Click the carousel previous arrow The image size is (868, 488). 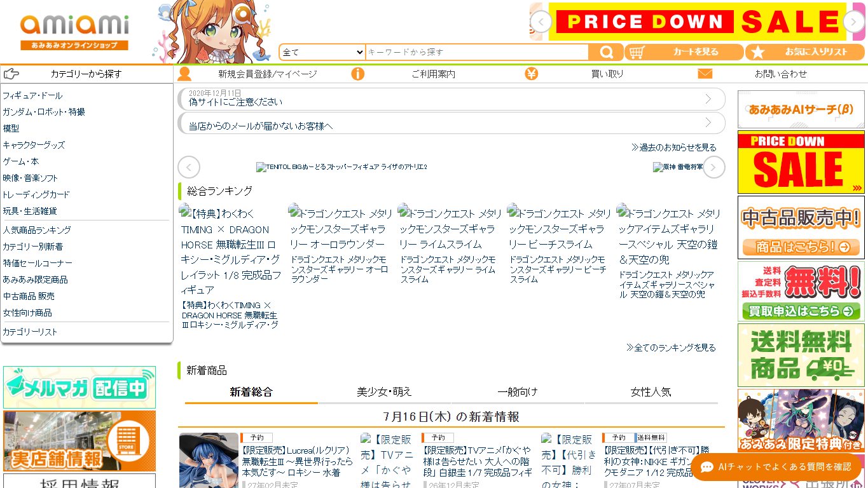(x=189, y=167)
